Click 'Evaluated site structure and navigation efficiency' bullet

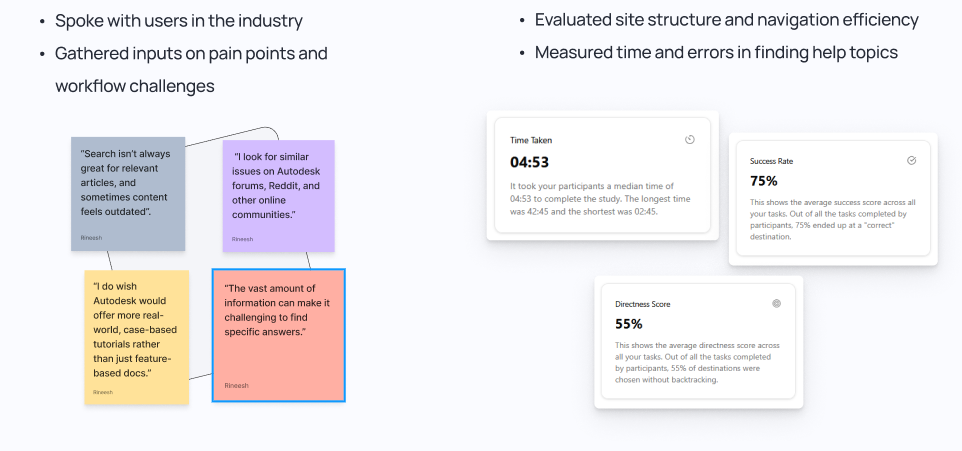point(726,20)
